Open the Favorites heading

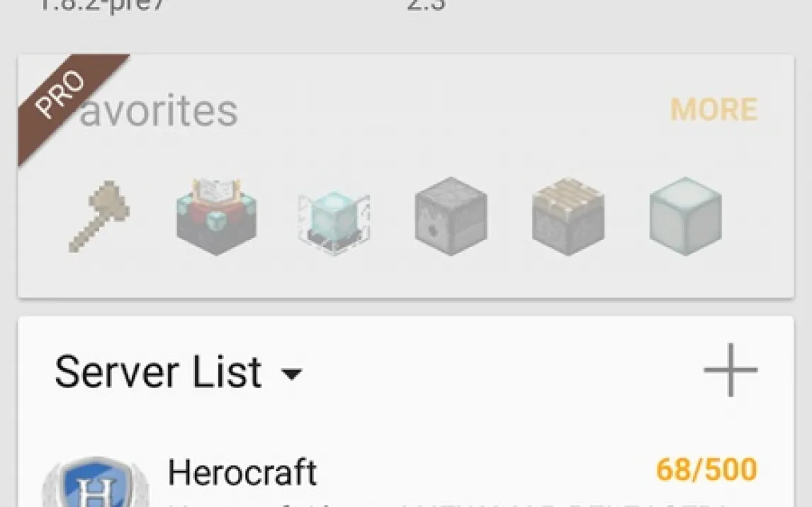158,110
